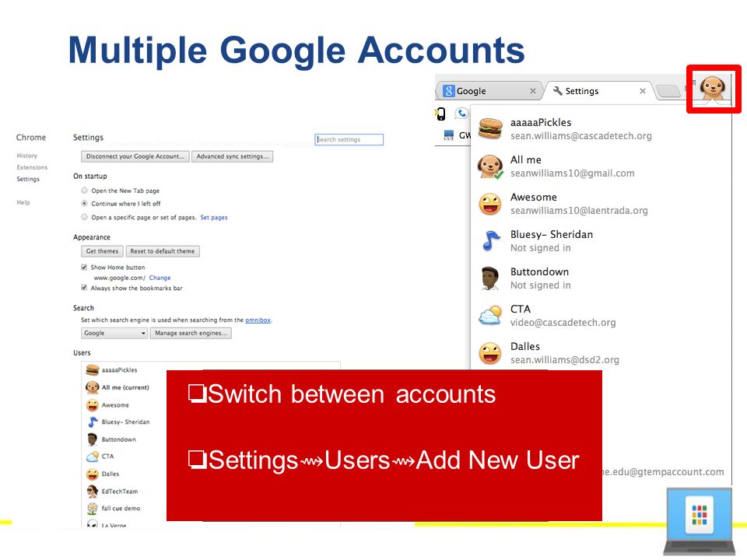The width and height of the screenshot is (747, 560).
Task: Switch to sean.williams@dsd2.org profile entry
Action: [x=601, y=353]
